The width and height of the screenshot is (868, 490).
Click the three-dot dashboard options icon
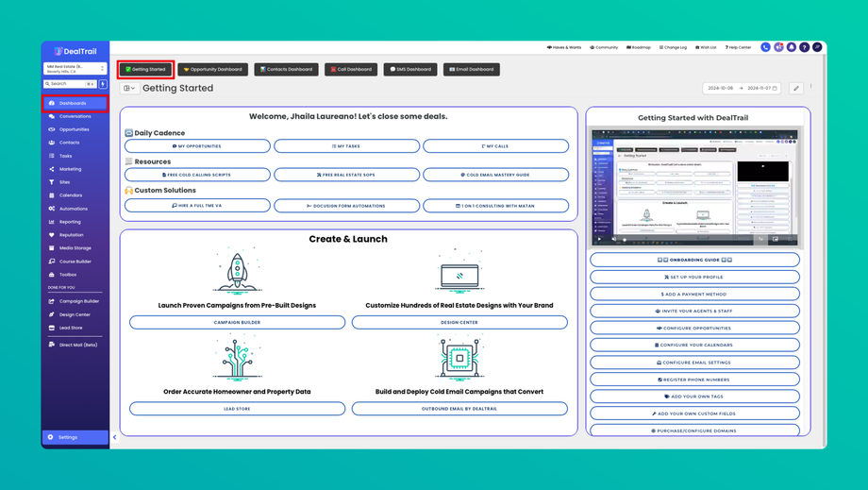tap(811, 86)
